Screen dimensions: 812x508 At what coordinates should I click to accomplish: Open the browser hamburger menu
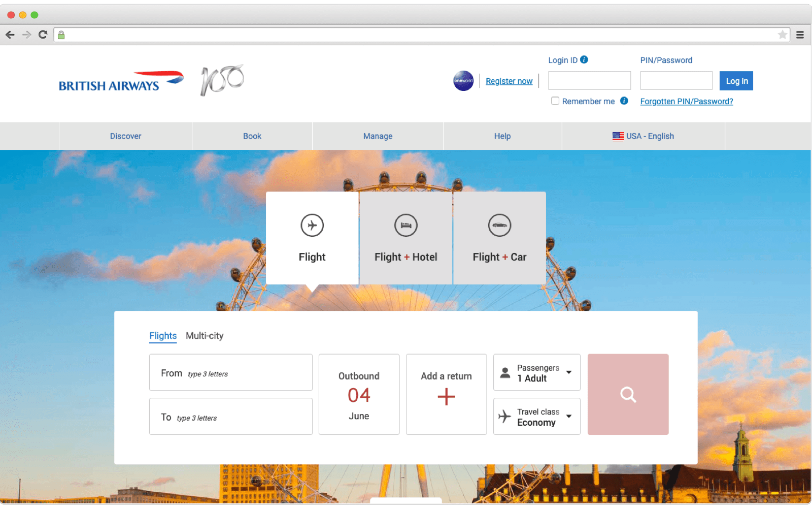pos(800,35)
